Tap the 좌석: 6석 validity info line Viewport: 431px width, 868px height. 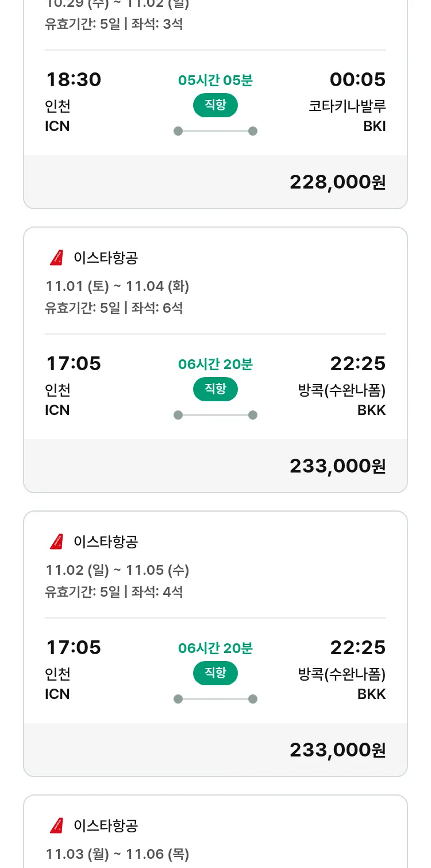[114, 308]
